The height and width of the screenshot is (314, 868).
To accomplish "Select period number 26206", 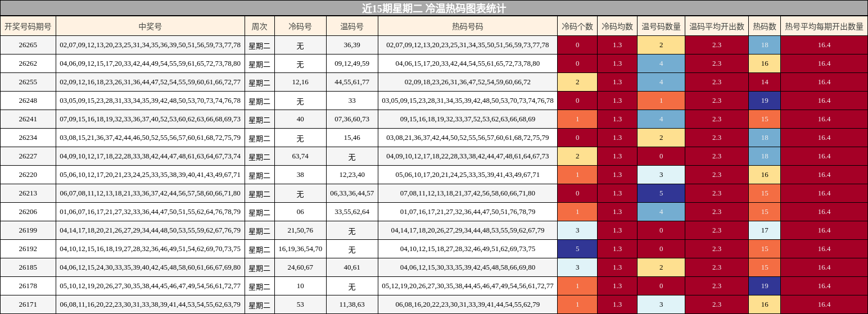I will (28, 212).
